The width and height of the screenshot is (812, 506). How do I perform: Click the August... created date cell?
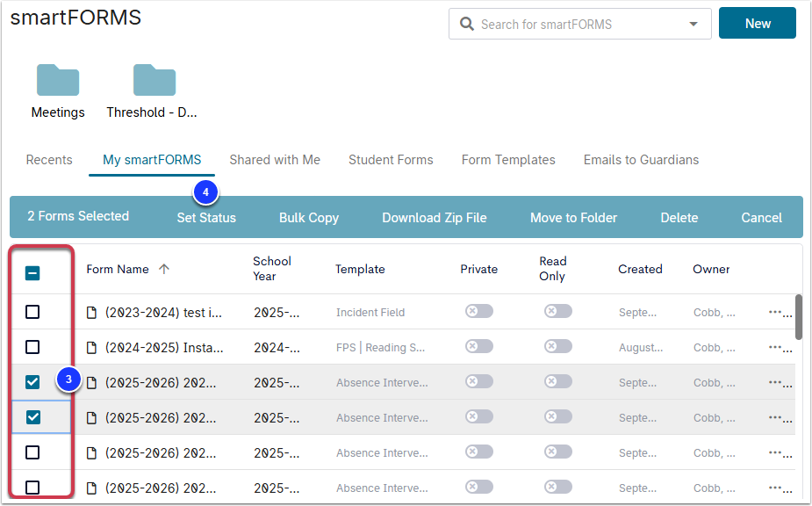click(641, 348)
